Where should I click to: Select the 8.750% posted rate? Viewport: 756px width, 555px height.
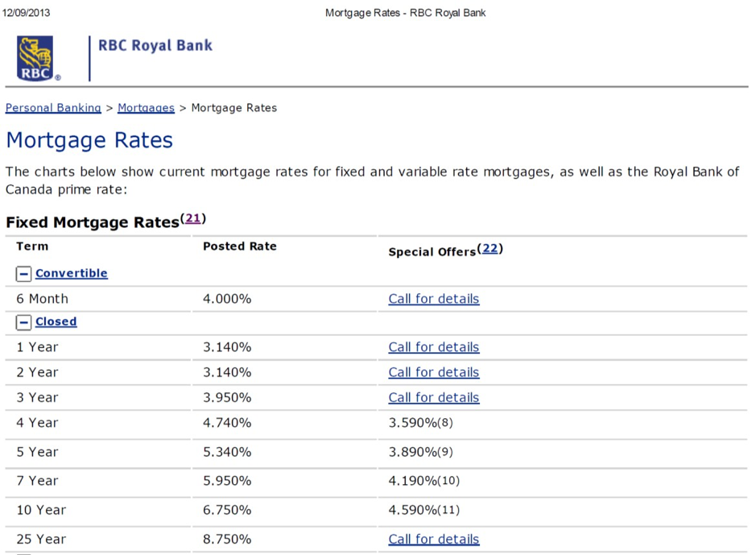[227, 539]
